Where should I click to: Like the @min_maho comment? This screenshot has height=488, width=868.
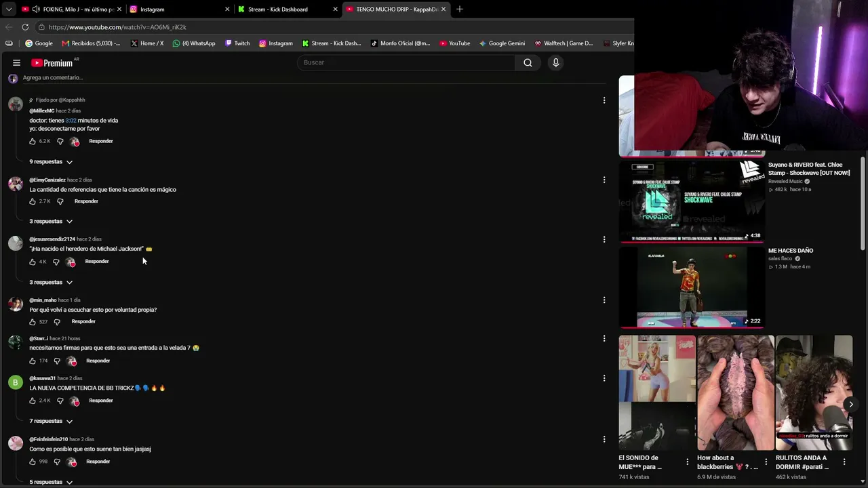(33, 322)
